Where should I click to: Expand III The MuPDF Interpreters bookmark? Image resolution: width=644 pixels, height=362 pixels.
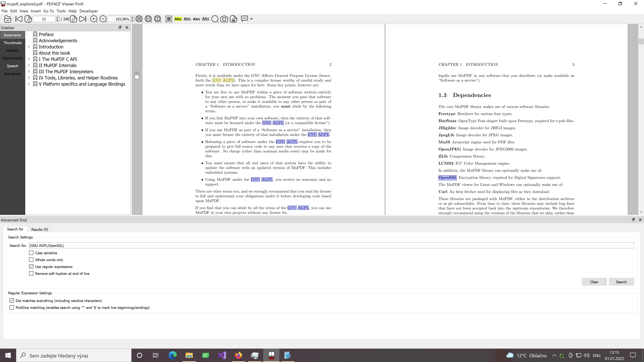point(29,71)
